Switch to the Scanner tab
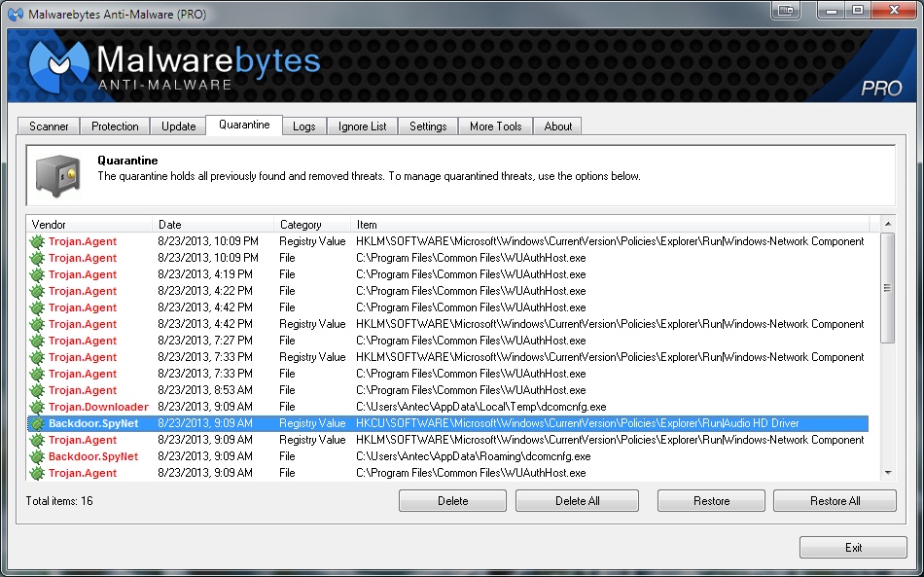This screenshot has height=577, width=924. tap(49, 126)
